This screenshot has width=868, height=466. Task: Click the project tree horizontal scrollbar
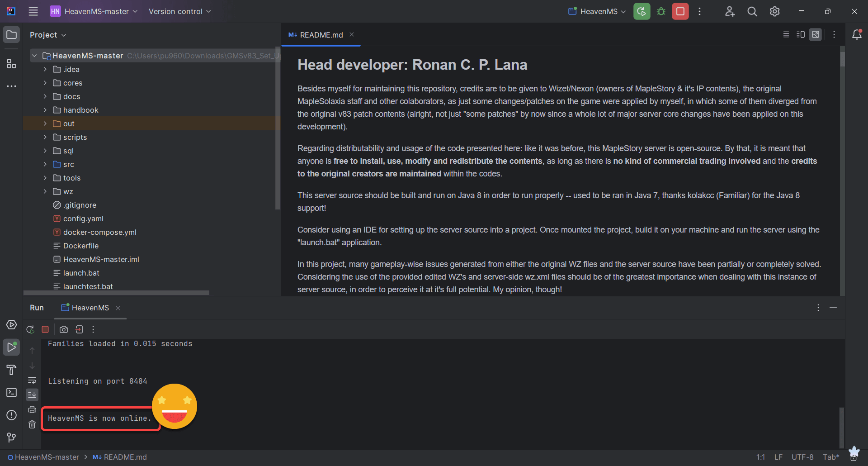coord(116,293)
